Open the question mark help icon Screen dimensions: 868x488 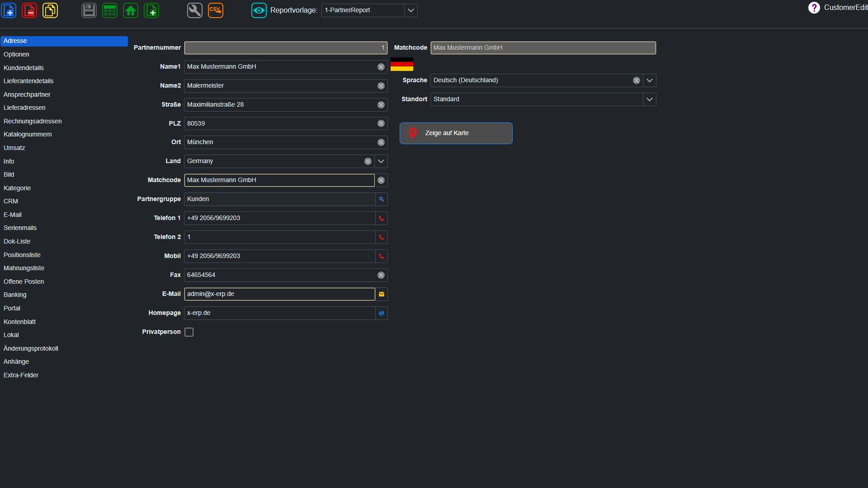(x=814, y=8)
